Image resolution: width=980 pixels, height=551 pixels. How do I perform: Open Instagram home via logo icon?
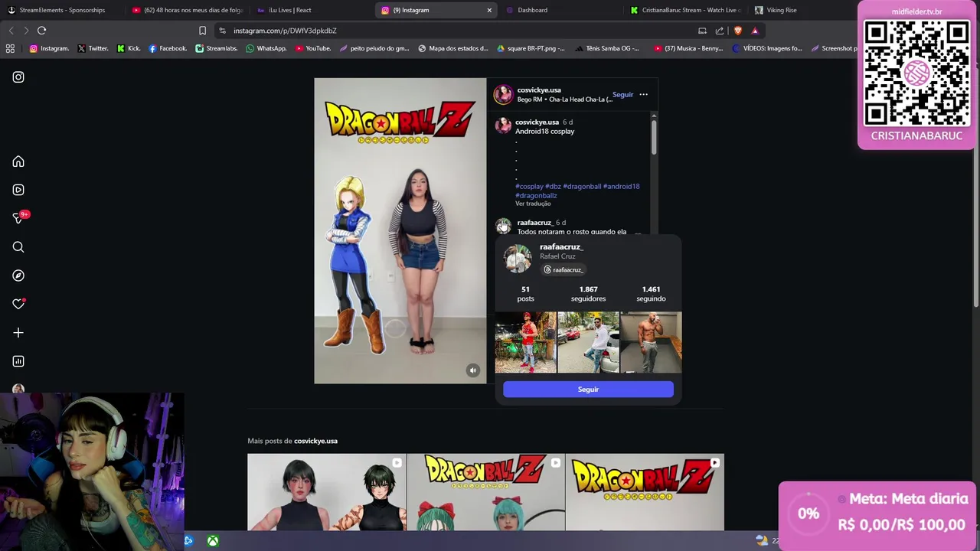[18, 77]
